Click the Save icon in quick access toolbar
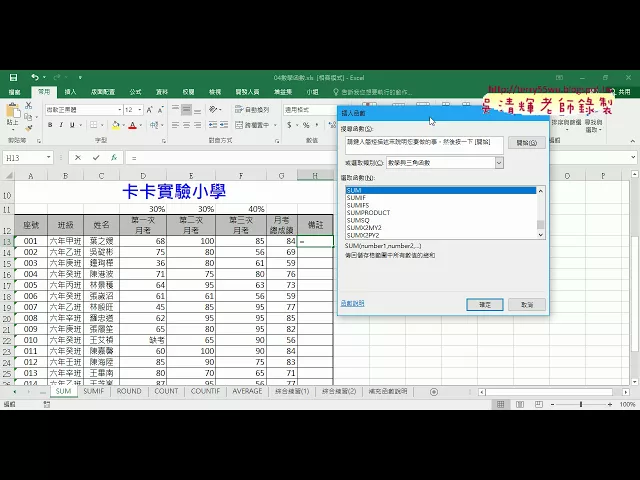This screenshot has width=640, height=480. click(13, 78)
